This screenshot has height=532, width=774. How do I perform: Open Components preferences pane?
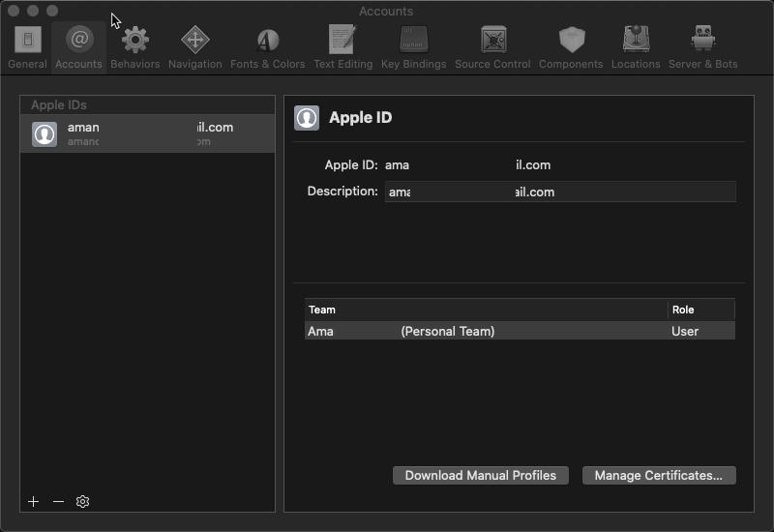(x=571, y=47)
